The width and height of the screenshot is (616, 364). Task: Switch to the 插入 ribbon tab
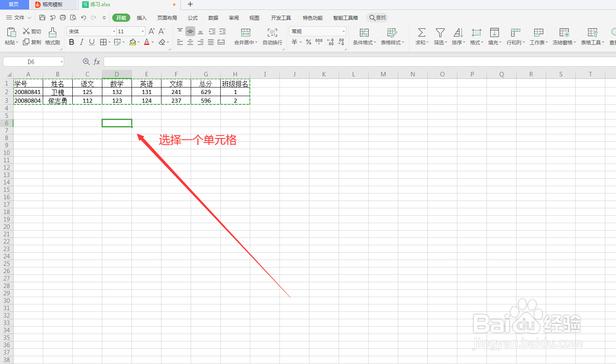click(141, 18)
